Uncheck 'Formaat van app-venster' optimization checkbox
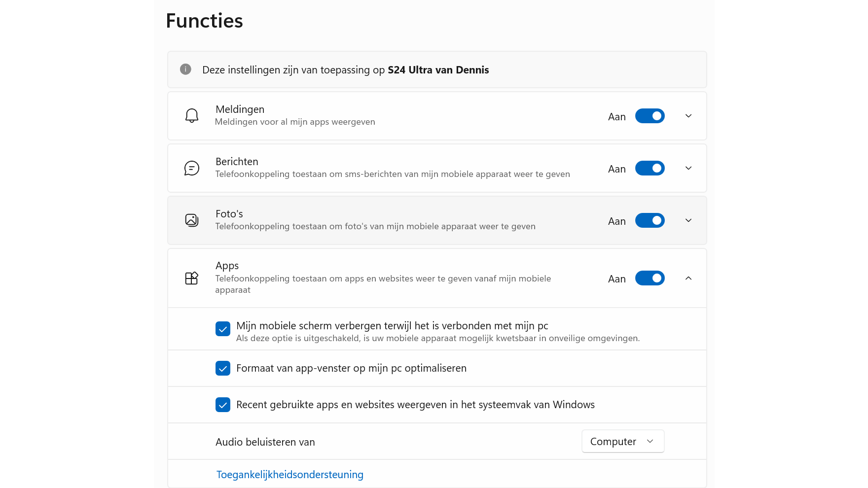 pyautogui.click(x=223, y=368)
